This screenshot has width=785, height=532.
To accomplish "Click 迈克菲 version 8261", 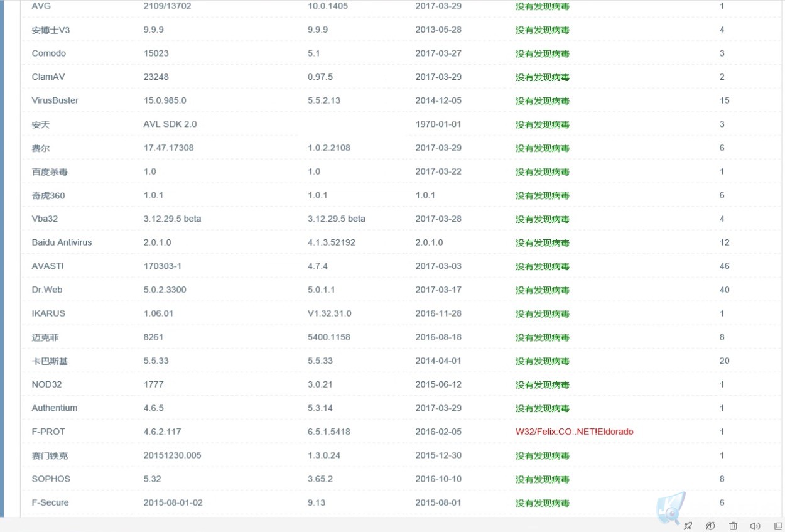I will click(x=153, y=337).
